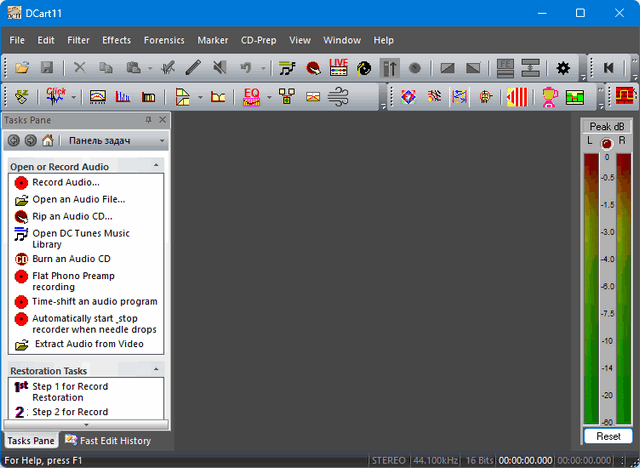Viewport: 640px width, 468px height.
Task: Open DC Tunes from the music note toolbar icon
Action: click(x=288, y=68)
